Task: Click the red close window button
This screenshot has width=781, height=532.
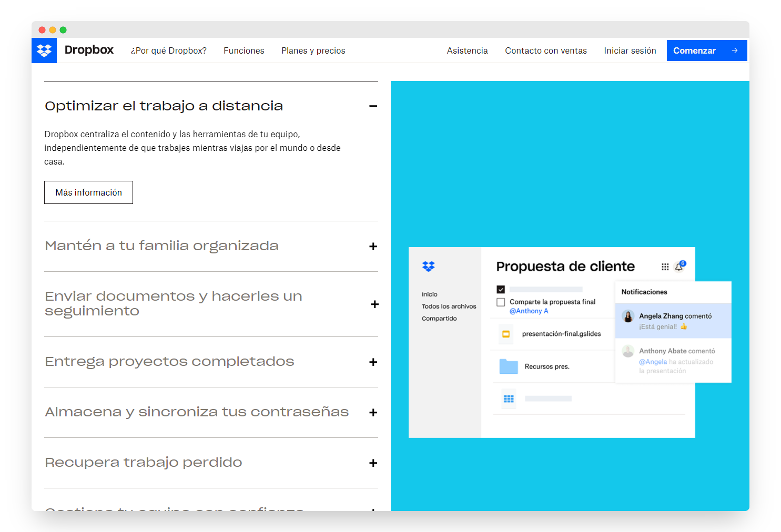Action: (x=42, y=30)
